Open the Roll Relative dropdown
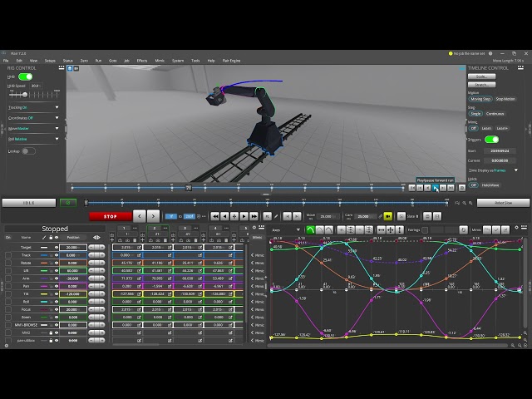532x399 pixels. pyautogui.click(x=33, y=139)
